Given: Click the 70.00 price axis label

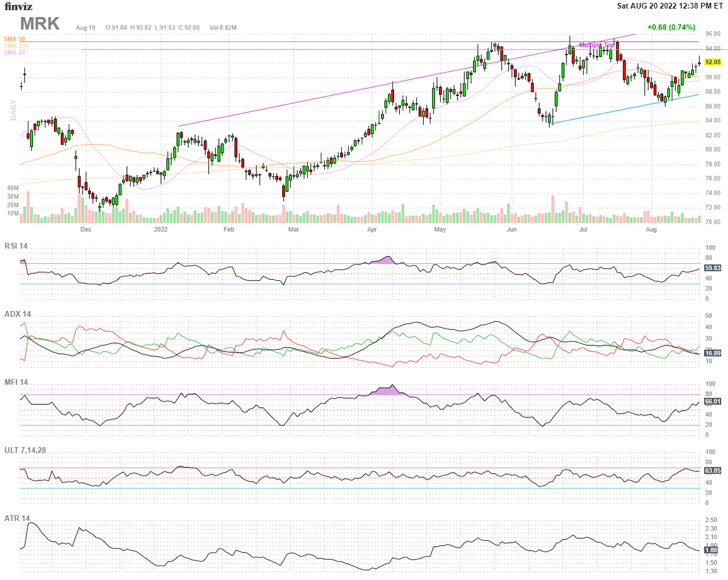Looking at the screenshot, I should click(x=713, y=222).
